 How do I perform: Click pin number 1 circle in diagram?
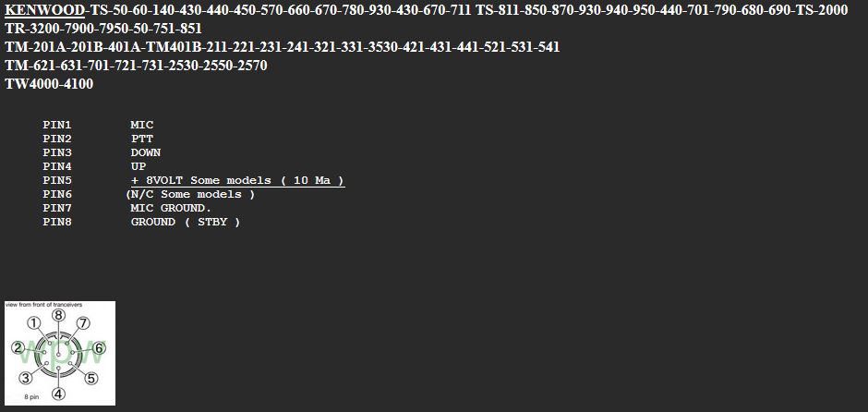(33, 323)
